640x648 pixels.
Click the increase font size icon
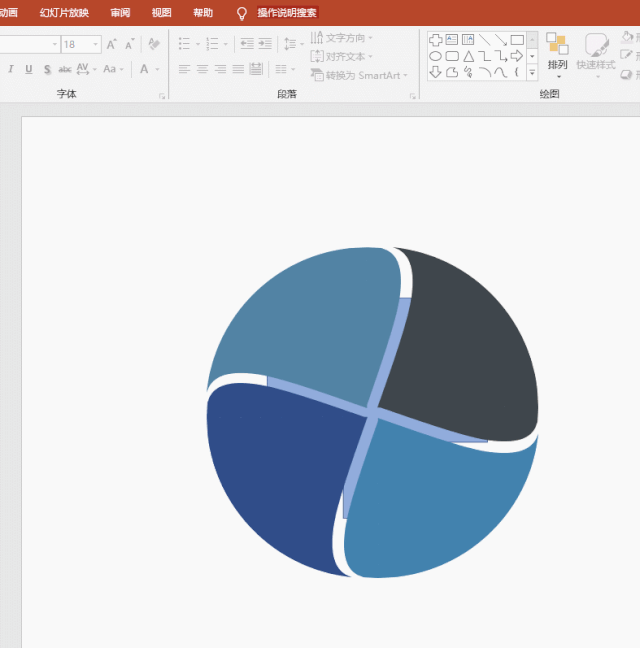tap(111, 44)
